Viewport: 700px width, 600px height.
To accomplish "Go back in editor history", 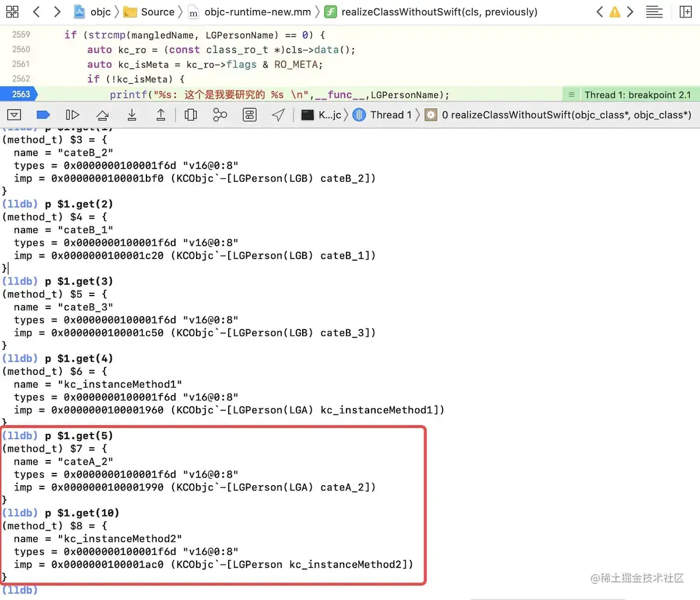I will (x=37, y=12).
